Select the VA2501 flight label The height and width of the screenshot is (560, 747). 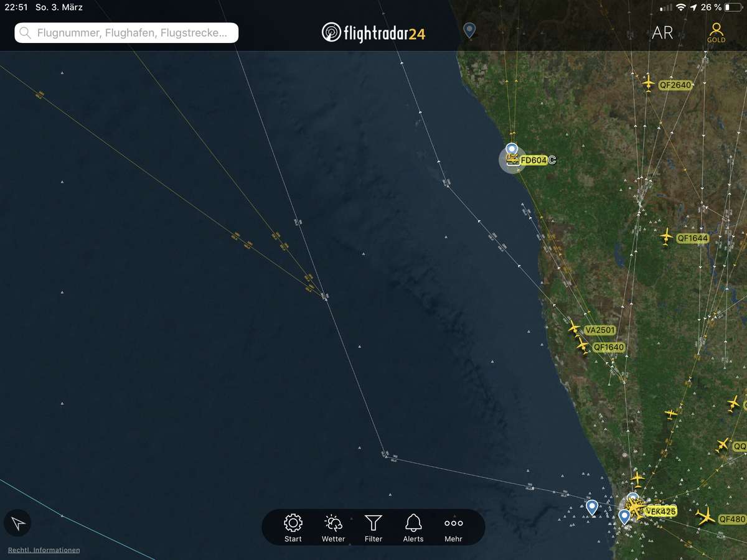(x=600, y=330)
